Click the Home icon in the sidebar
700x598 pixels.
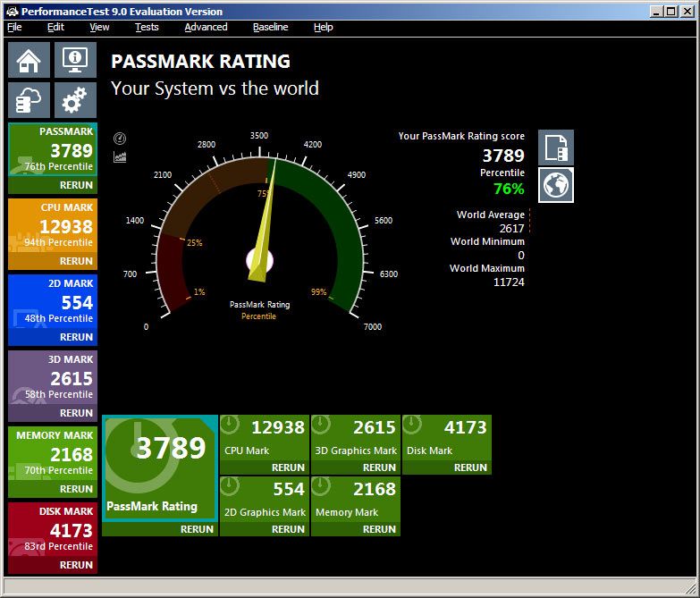(29, 61)
